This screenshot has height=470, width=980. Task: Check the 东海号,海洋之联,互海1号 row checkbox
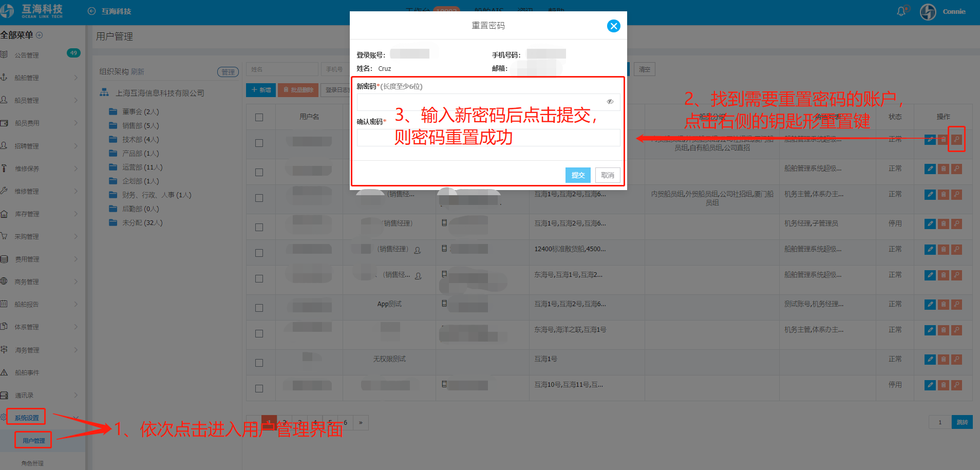click(259, 333)
